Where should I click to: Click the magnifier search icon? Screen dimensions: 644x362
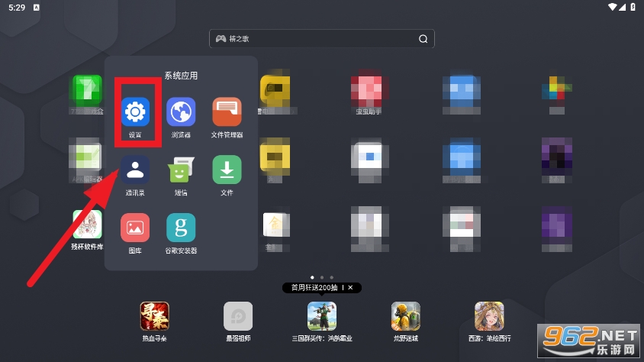pyautogui.click(x=423, y=39)
